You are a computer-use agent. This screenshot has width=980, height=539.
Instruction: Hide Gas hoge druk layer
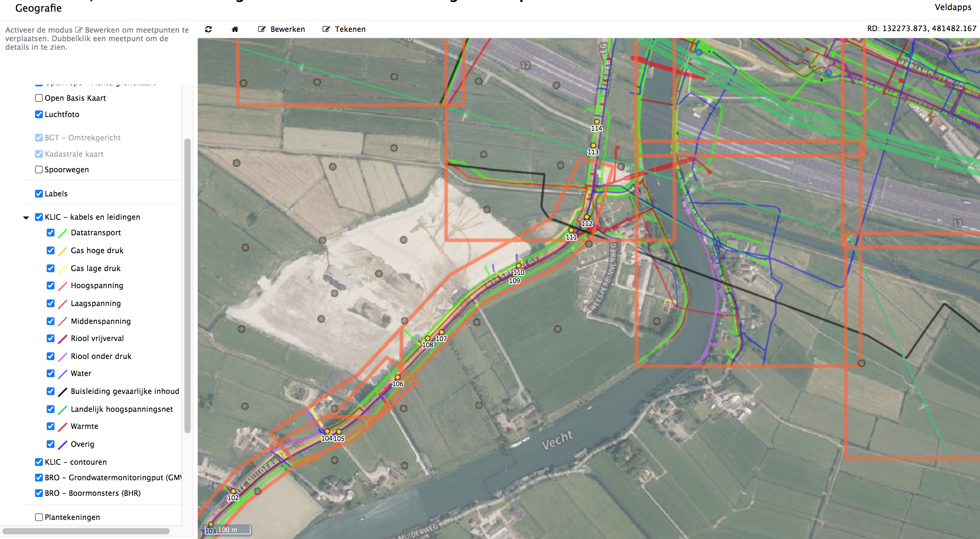pos(51,250)
